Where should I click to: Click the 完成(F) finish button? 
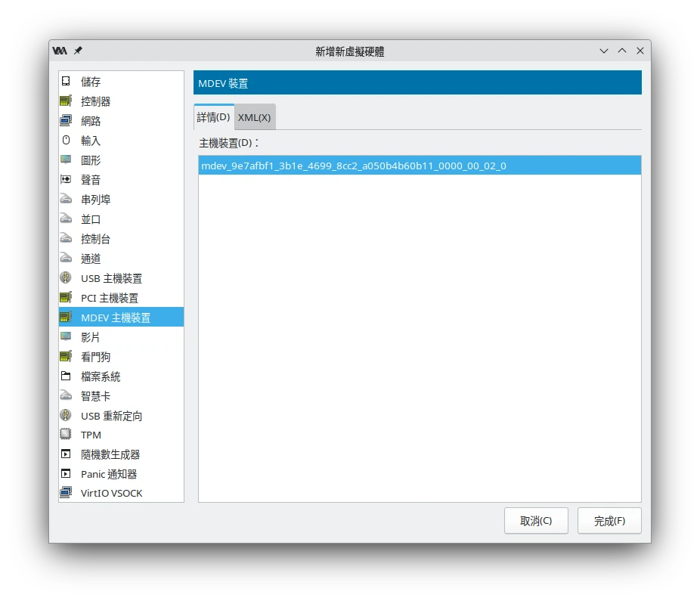[609, 521]
